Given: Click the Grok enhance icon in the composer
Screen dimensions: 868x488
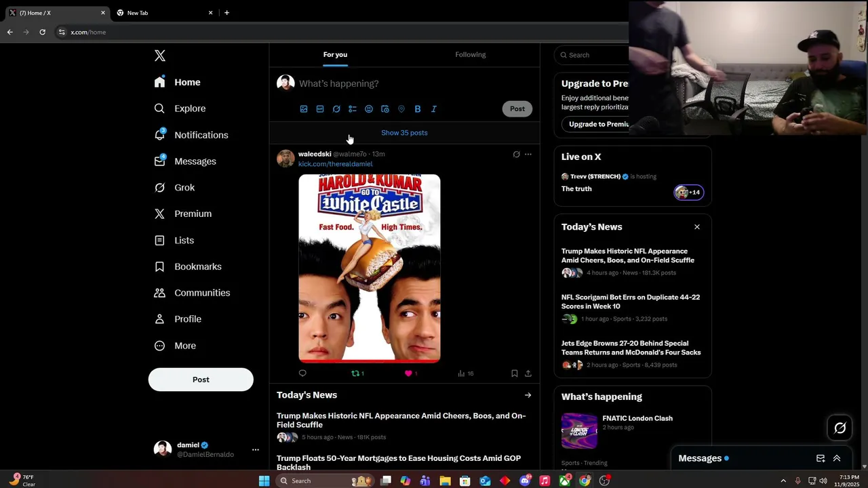Looking at the screenshot, I should click(x=336, y=109).
